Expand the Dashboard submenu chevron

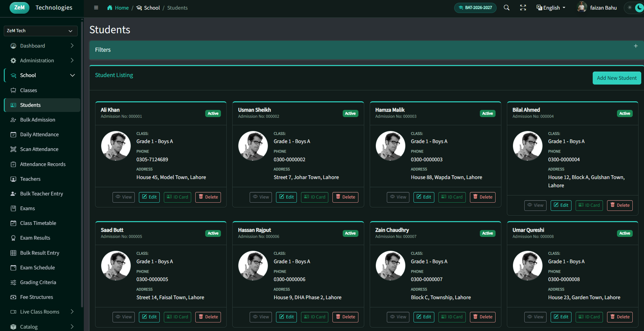click(x=72, y=46)
